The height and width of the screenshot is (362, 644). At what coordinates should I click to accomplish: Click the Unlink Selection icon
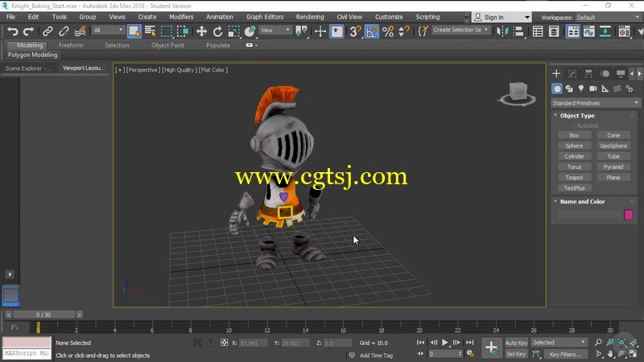click(64, 31)
